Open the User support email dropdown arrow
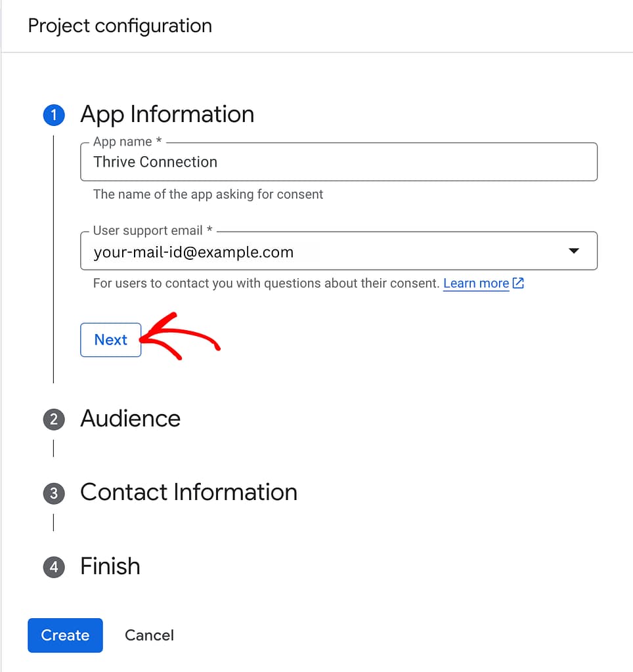This screenshot has height=672, width=633. [574, 251]
